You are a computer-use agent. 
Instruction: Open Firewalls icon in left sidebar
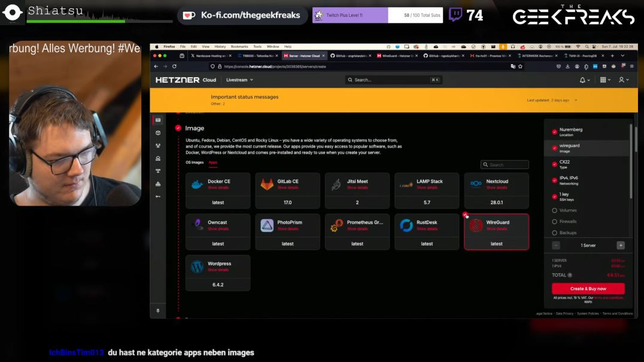158,184
